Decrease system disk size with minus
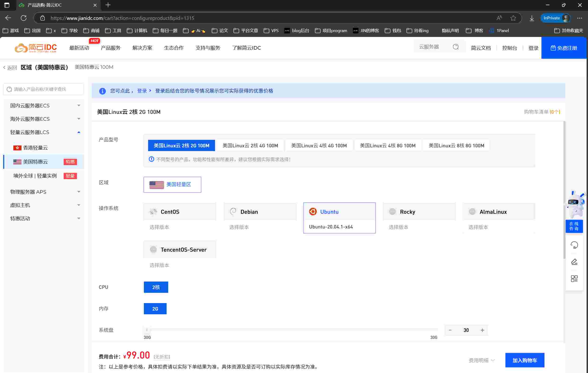The image size is (588, 373). pyautogui.click(x=450, y=330)
